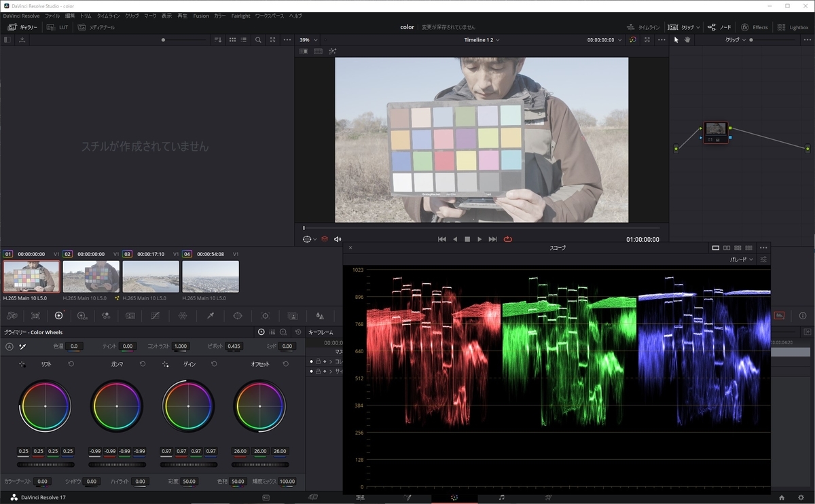Mute viewer audio with speaker icon
The image size is (815, 504).
point(338,239)
